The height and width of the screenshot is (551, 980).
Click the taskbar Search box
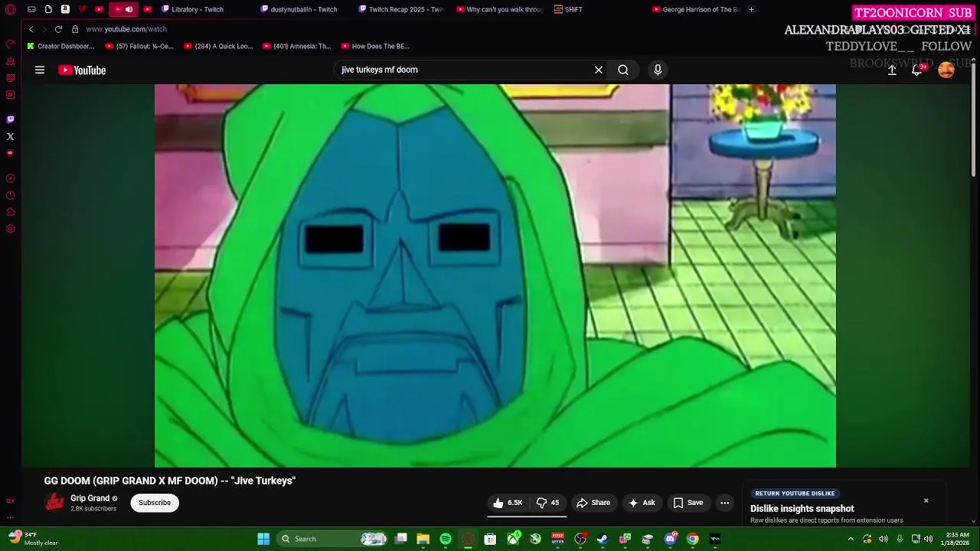point(333,539)
